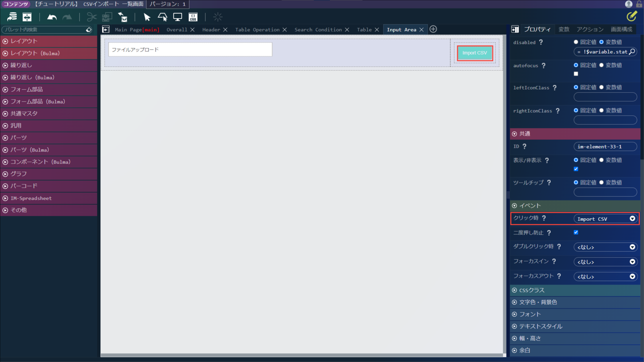Click the yellow pencil edit icon
Screen dimensions: 644x362
click(x=632, y=16)
